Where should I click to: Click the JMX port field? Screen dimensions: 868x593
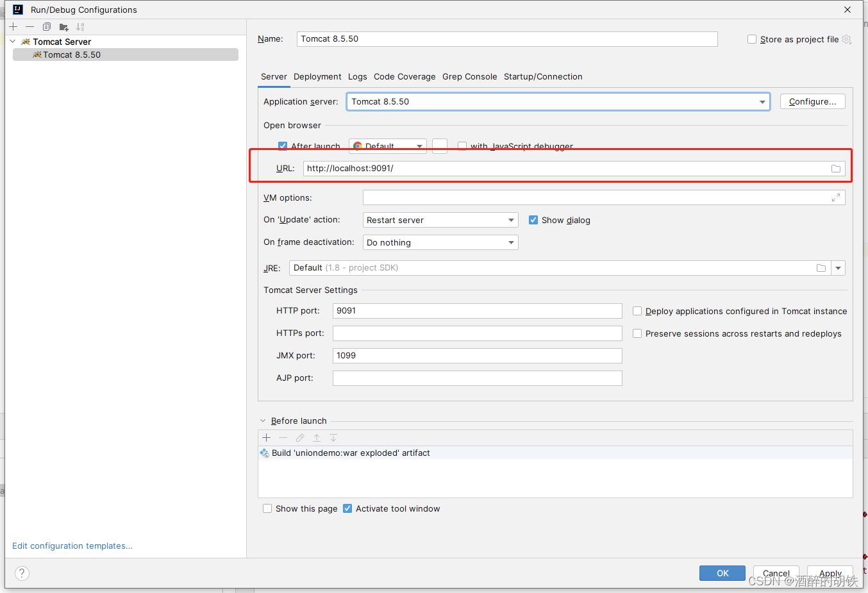click(x=478, y=356)
